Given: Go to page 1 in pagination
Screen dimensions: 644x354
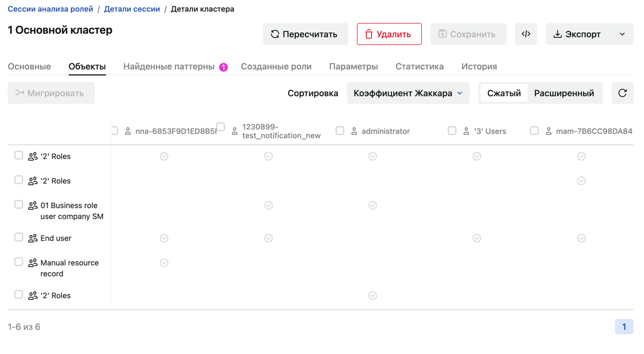Looking at the screenshot, I should click(624, 327).
